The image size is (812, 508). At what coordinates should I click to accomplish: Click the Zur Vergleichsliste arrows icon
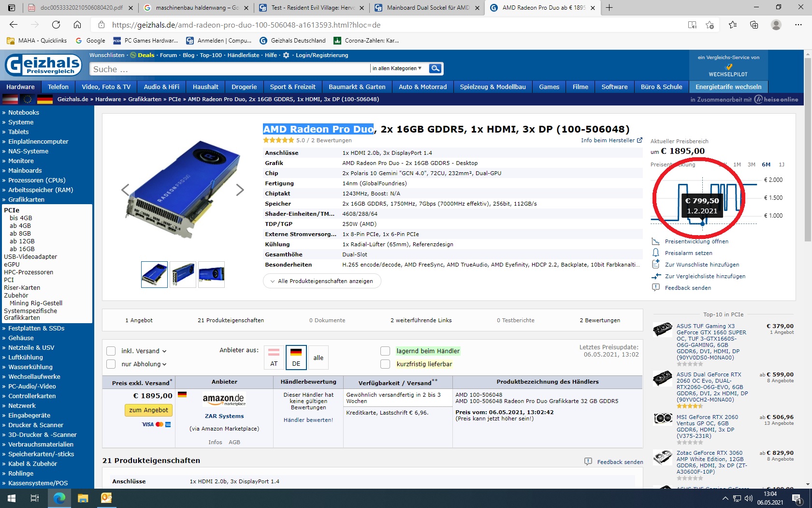(x=655, y=276)
